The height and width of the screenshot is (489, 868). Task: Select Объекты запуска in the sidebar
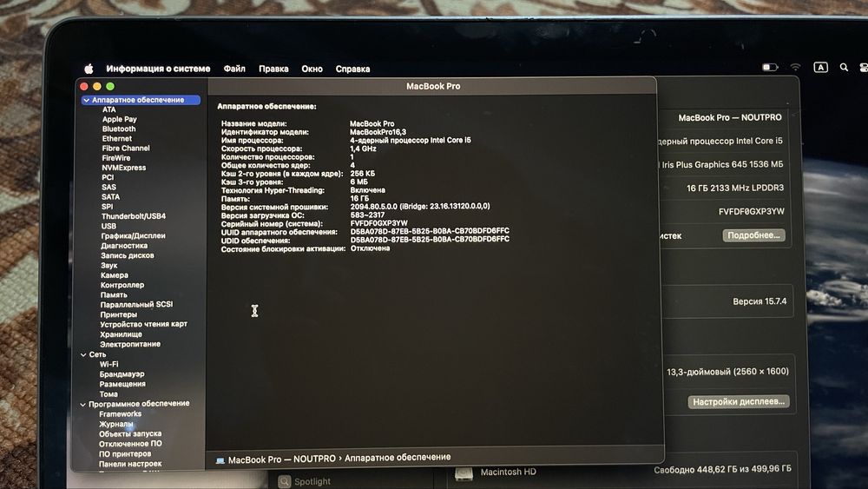(x=130, y=434)
